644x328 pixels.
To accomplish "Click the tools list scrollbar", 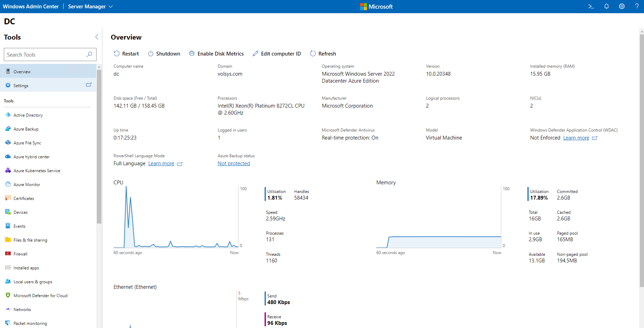I will tap(99, 146).
